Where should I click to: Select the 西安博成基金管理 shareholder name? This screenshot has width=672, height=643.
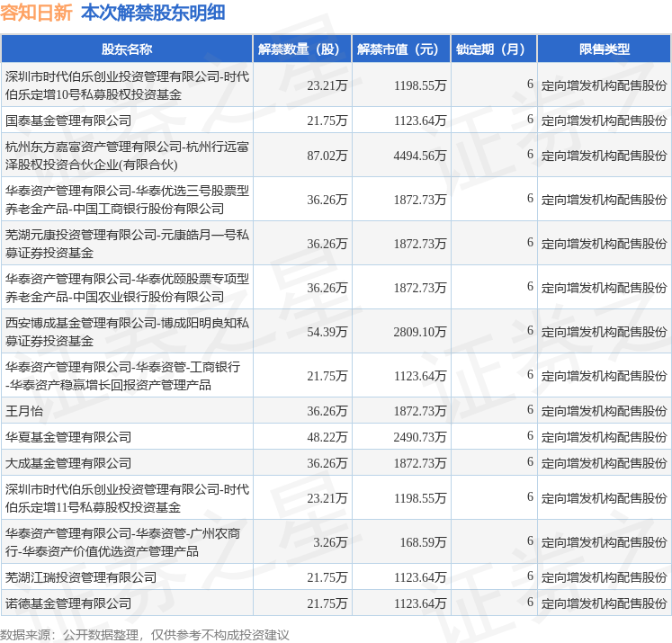[x=127, y=332]
